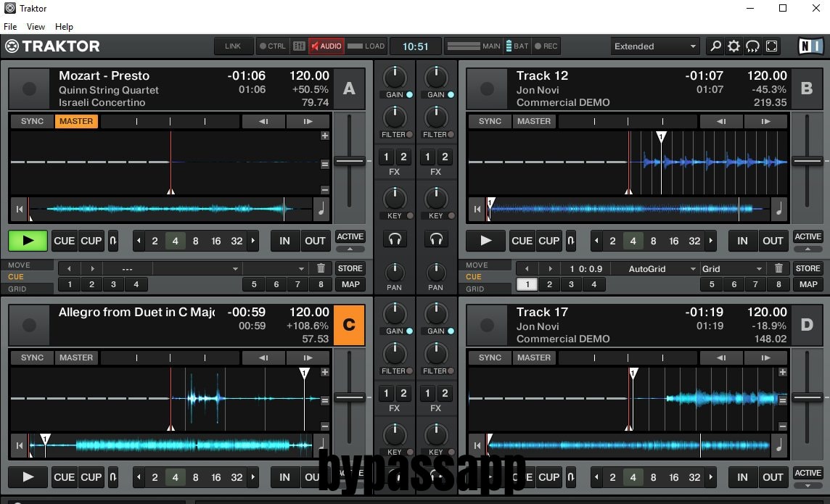
Task: Open preferences gear icon in header
Action: click(734, 46)
